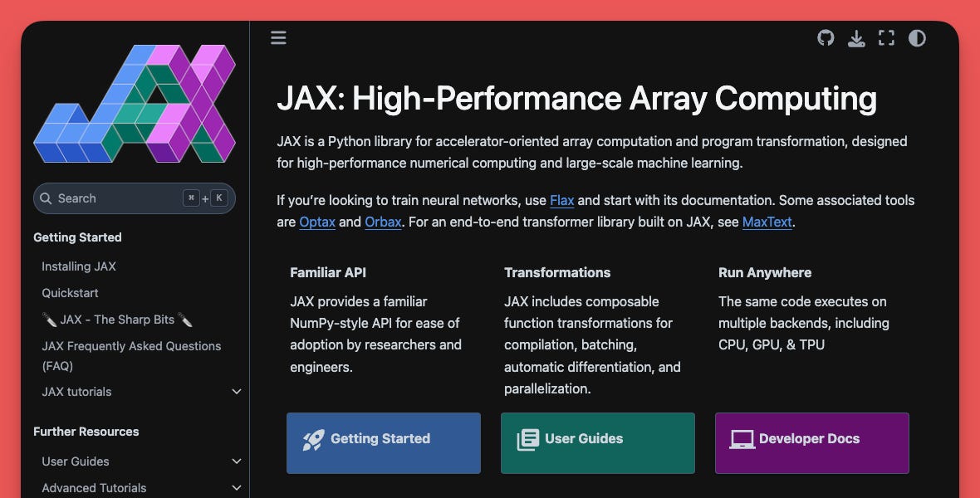Click the laptop icon on Developer Docs
The height and width of the screenshot is (498, 980).
pos(741,438)
